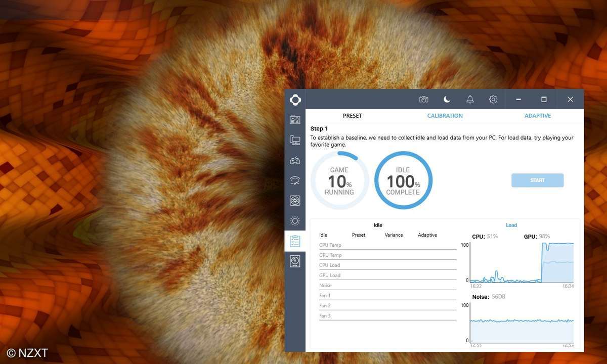Viewport: 607px width, 364px height.
Task: Open notifications bell icon
Action: [x=470, y=100]
